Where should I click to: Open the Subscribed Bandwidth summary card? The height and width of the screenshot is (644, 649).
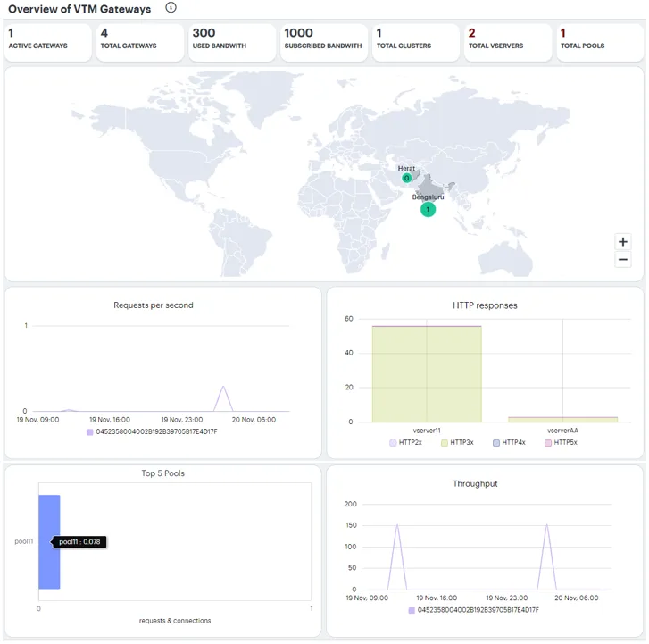[x=324, y=42]
